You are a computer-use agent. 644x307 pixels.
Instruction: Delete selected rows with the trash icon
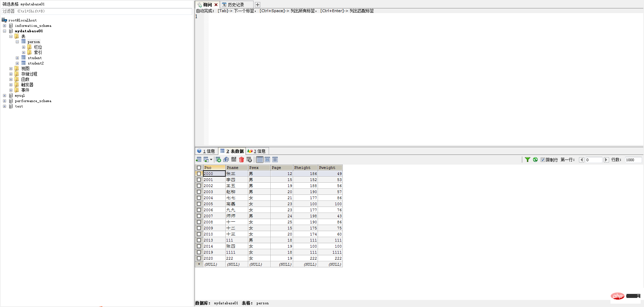241,160
